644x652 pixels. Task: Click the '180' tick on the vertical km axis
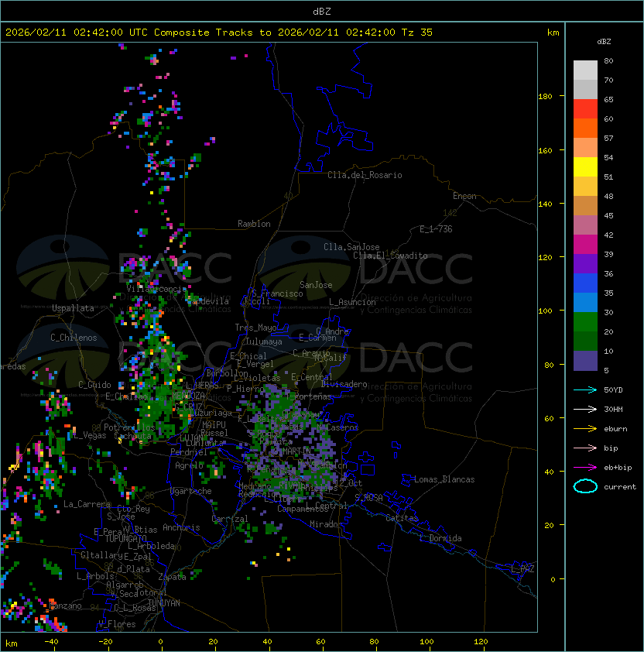545,97
